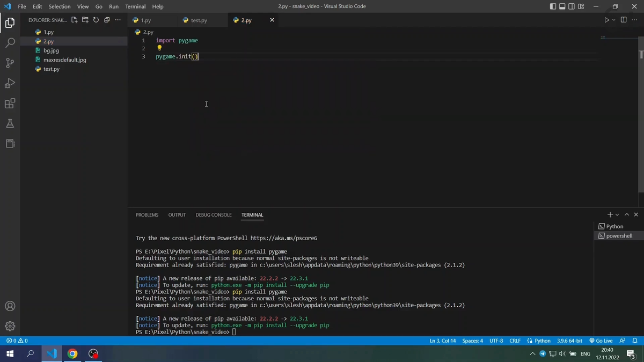
Task: Select the powershell terminal instance
Action: coord(618,235)
